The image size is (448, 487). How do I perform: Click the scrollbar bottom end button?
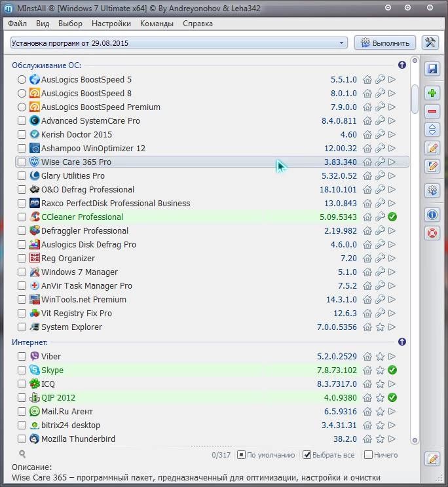(415, 440)
